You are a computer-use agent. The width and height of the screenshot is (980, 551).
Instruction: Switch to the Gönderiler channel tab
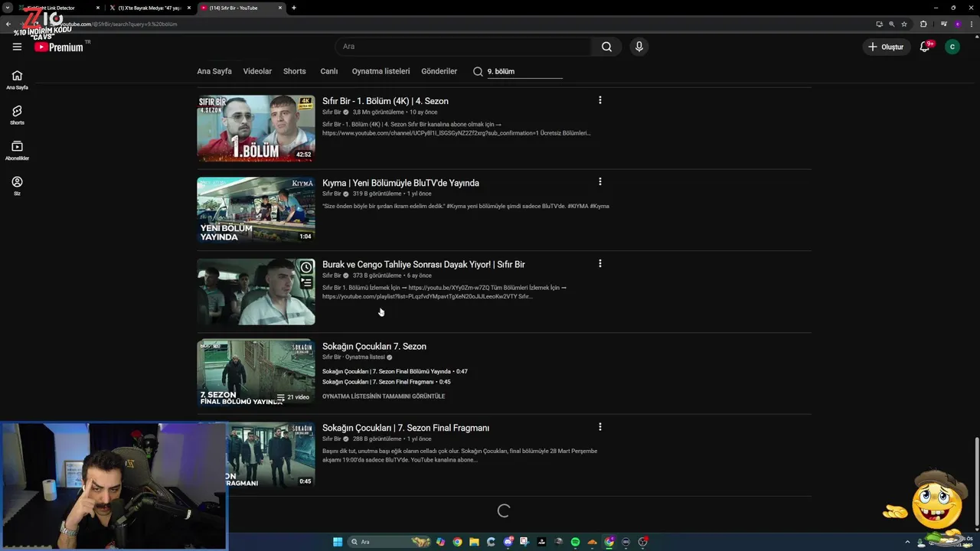tap(439, 71)
